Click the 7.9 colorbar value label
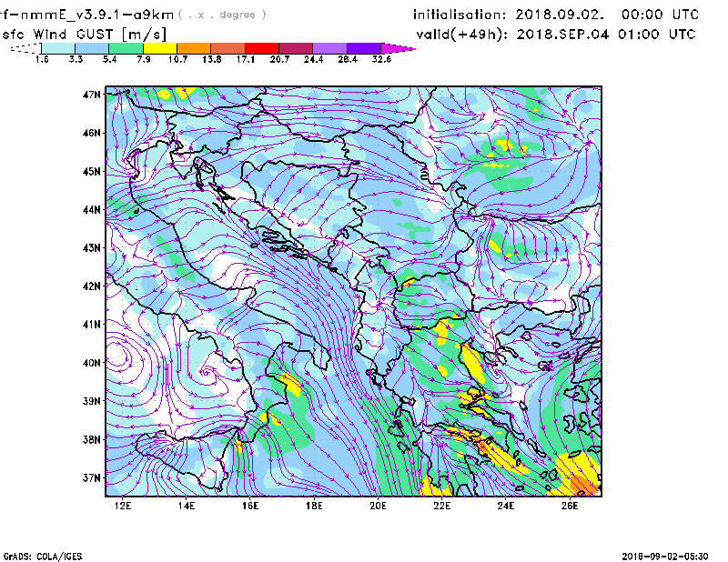The width and height of the screenshot is (728, 562). pos(144,59)
